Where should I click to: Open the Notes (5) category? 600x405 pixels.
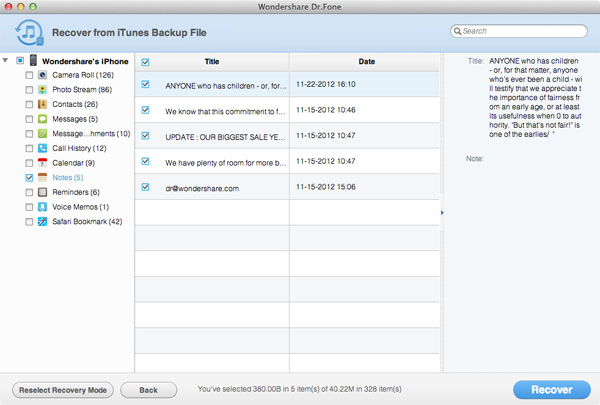[68, 178]
